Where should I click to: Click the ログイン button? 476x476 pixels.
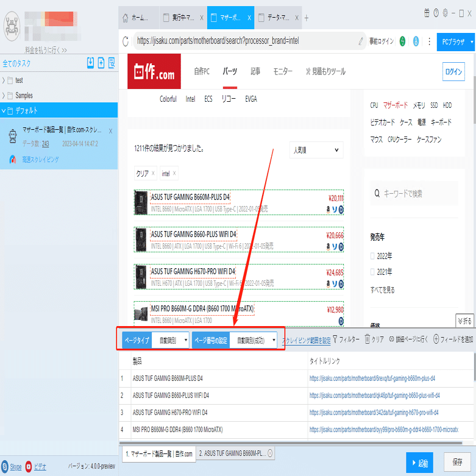click(453, 72)
